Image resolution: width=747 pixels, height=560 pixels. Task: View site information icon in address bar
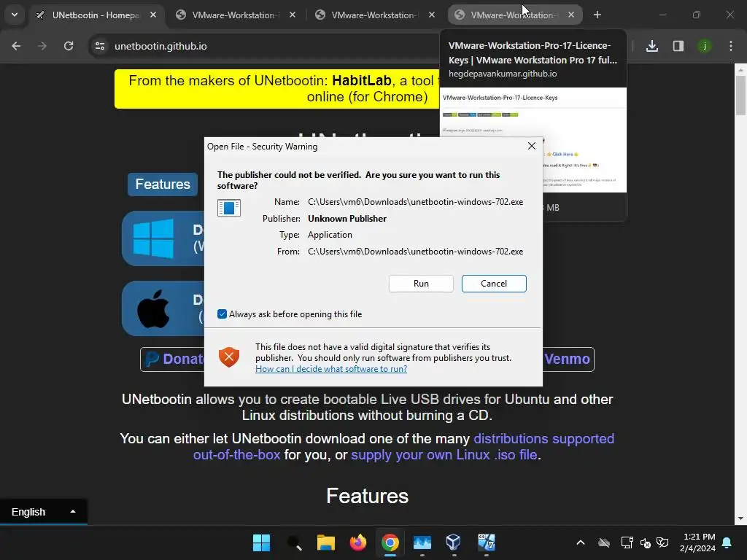[99, 46]
